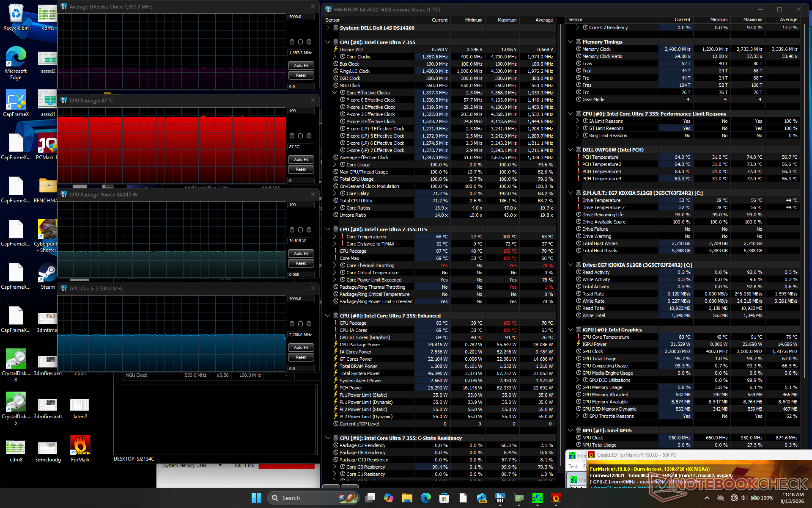Click leftmost round color button in GPU Clock graph
Image resolution: width=812 pixels, height=508 pixels.
292,324
